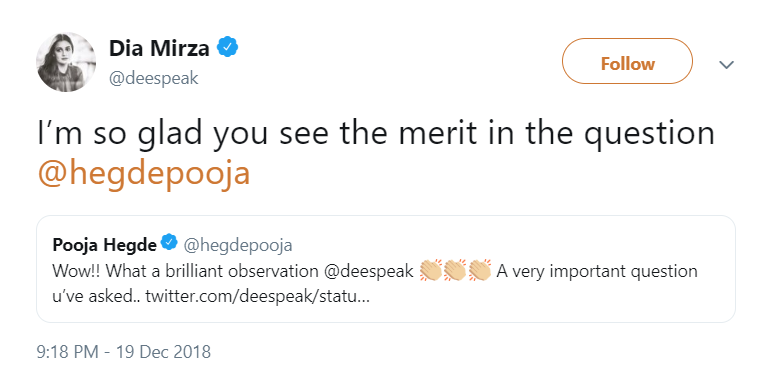Open the twitter.com/deespeak/statu… link
Screen dimensions: 769x369
pyautogui.click(x=257, y=296)
